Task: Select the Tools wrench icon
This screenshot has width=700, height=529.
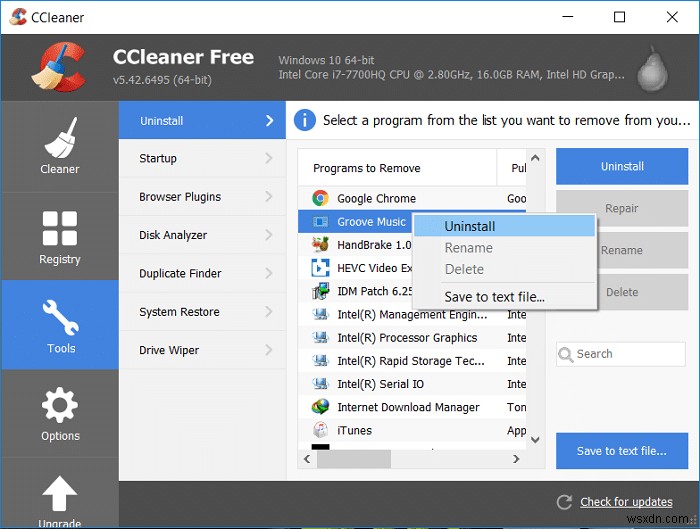Action: [60, 317]
